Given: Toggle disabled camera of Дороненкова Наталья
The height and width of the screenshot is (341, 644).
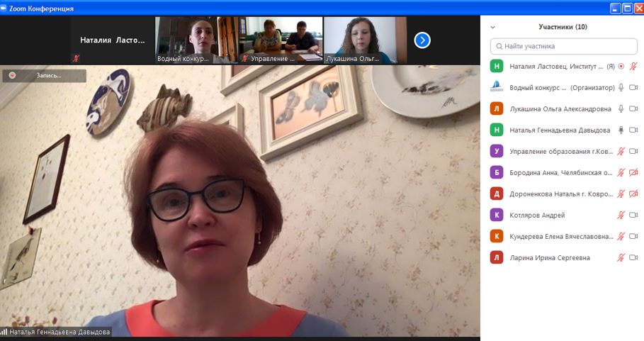Looking at the screenshot, I should [x=633, y=194].
